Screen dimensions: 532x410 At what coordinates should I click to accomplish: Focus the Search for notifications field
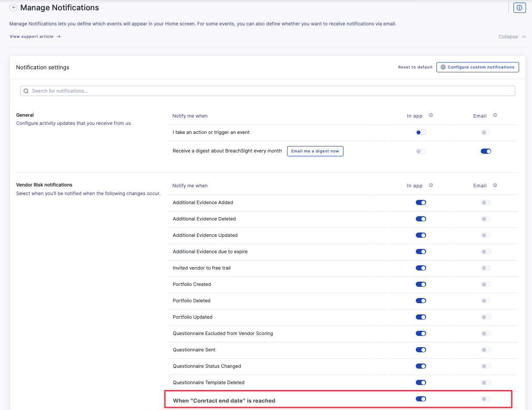point(268,91)
